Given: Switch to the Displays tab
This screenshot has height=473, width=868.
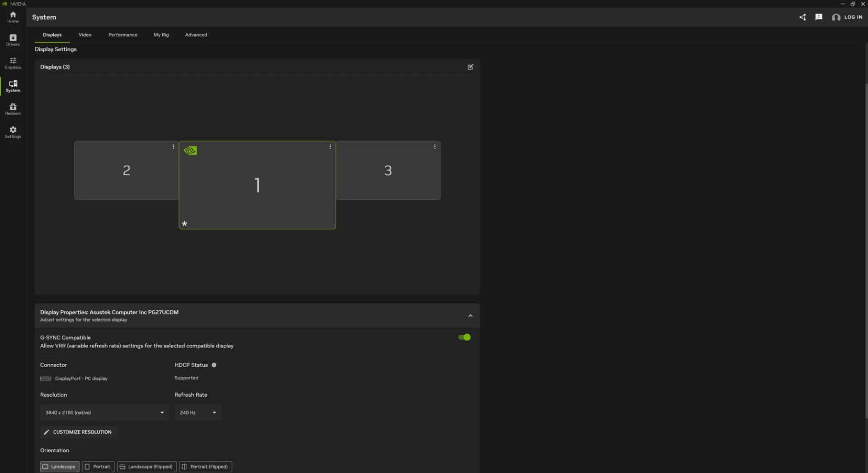Looking at the screenshot, I should tap(52, 35).
